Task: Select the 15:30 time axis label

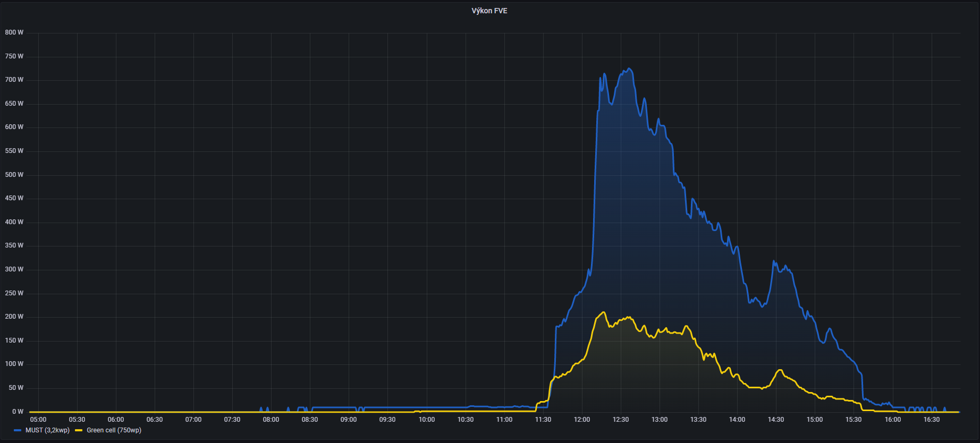Action: [x=854, y=420]
